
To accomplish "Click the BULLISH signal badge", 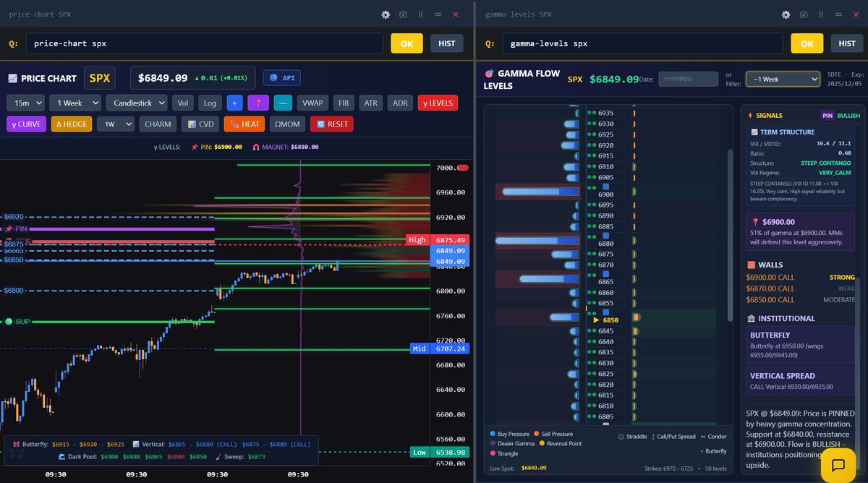I will [849, 116].
